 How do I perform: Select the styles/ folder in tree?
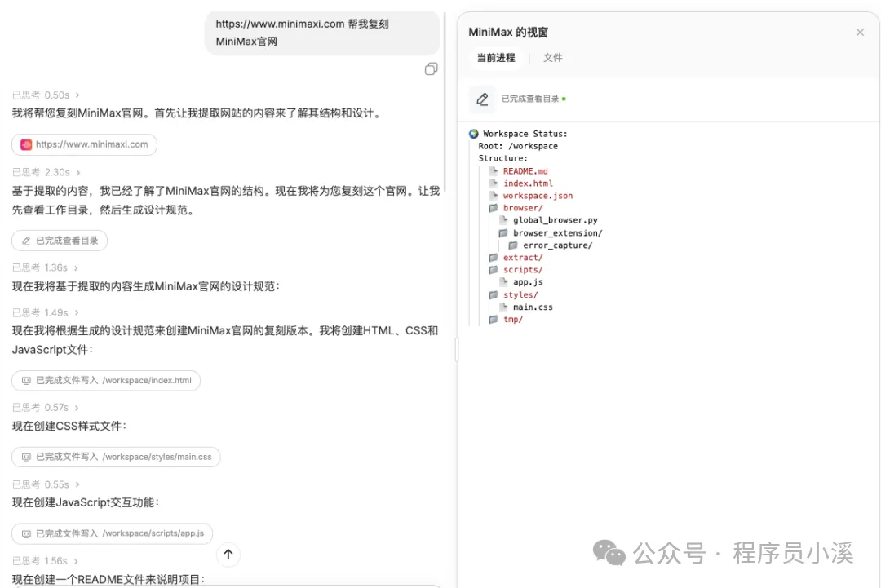pyautogui.click(x=520, y=295)
